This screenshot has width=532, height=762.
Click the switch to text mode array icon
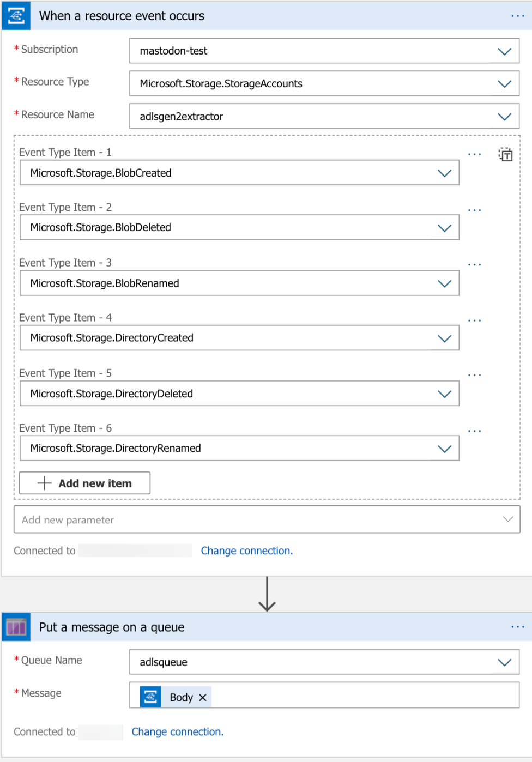click(x=505, y=155)
